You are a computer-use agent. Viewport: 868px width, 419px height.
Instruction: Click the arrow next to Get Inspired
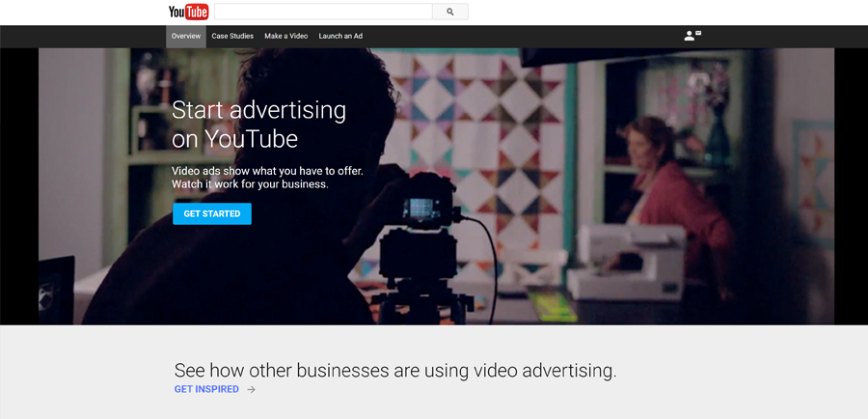pos(252,390)
